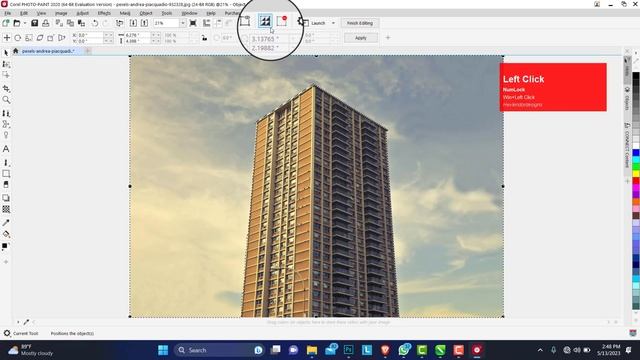This screenshot has width=640, height=360.
Task: Click the Save disk icon
Action: click(34, 23)
